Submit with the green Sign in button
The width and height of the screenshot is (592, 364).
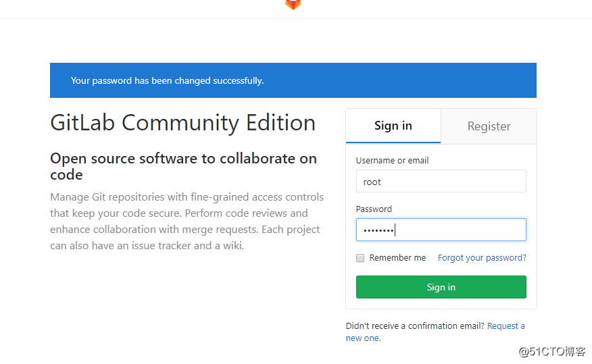(x=441, y=287)
